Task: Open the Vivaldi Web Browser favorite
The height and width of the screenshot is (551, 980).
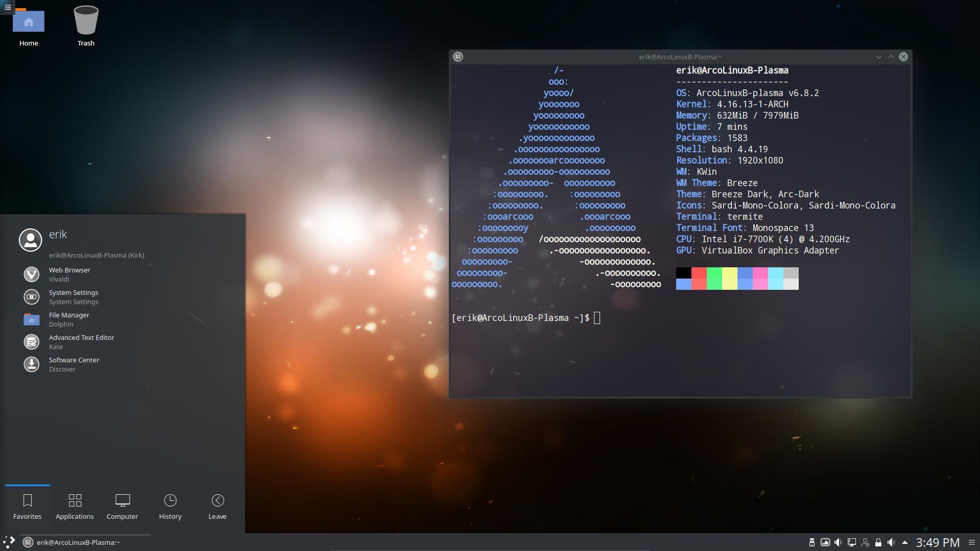Action: pyautogui.click(x=123, y=274)
